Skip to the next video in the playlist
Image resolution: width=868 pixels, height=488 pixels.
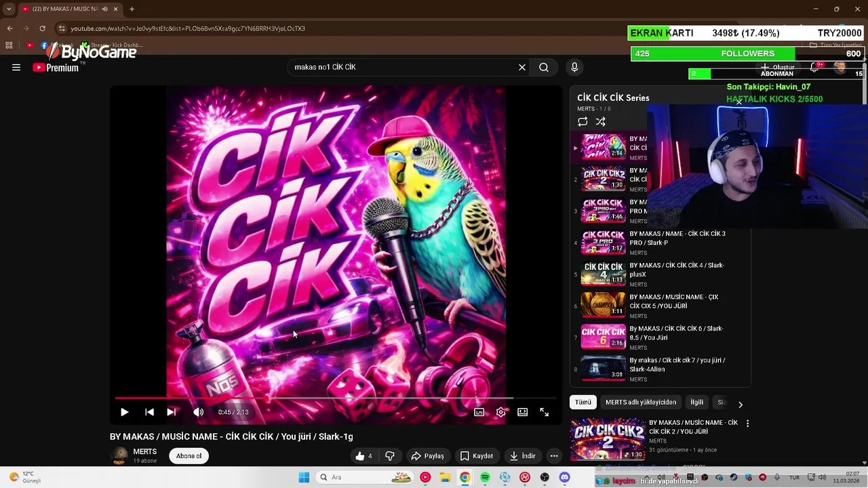pyautogui.click(x=171, y=412)
